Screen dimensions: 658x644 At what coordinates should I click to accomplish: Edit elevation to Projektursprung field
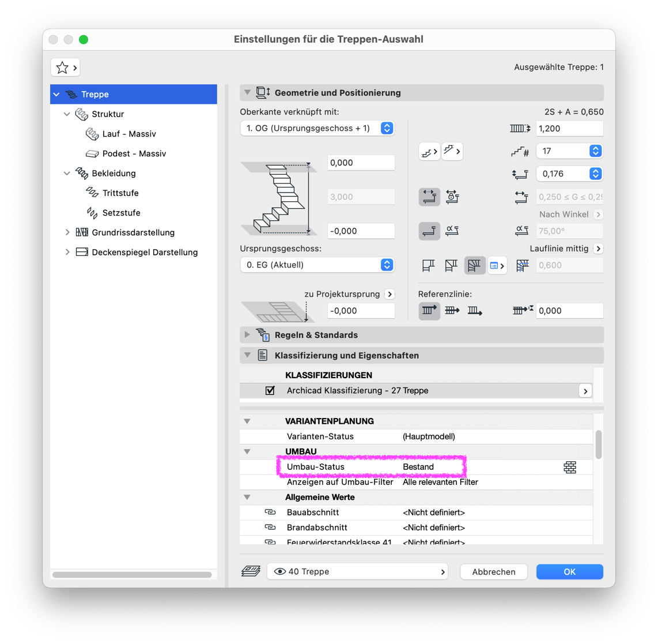[x=361, y=311]
